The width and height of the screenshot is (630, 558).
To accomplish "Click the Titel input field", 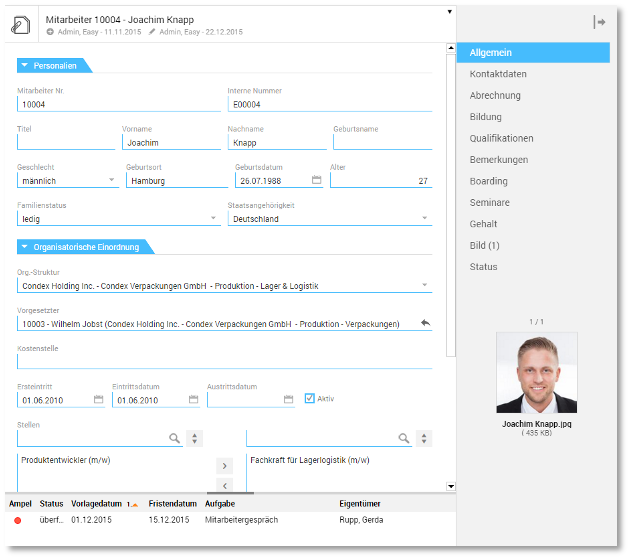I will point(66,143).
